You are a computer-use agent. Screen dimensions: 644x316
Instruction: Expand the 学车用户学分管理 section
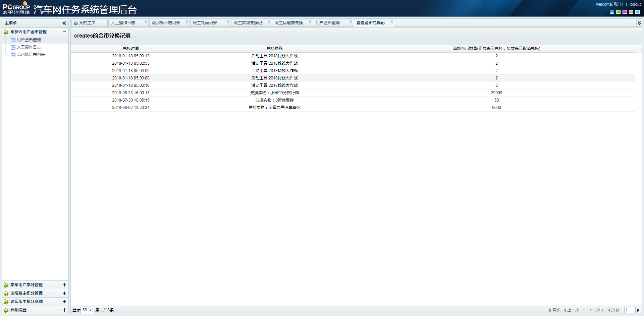(x=64, y=285)
